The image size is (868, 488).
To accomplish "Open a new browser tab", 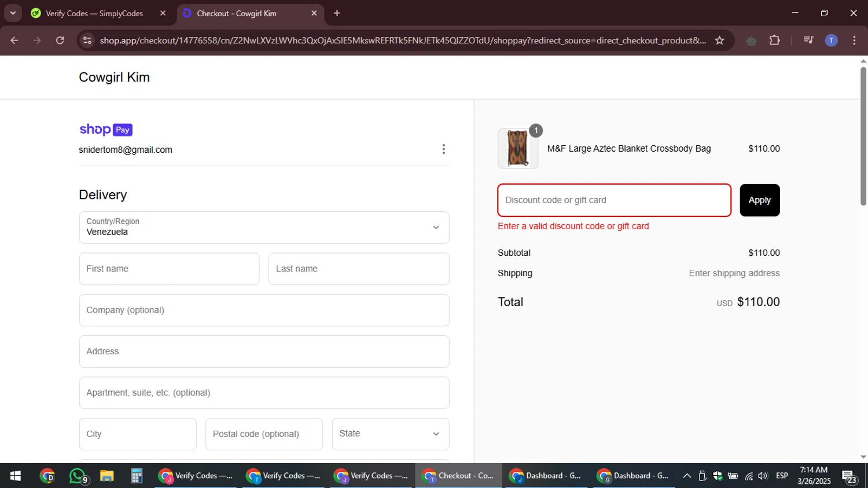I will [x=337, y=13].
